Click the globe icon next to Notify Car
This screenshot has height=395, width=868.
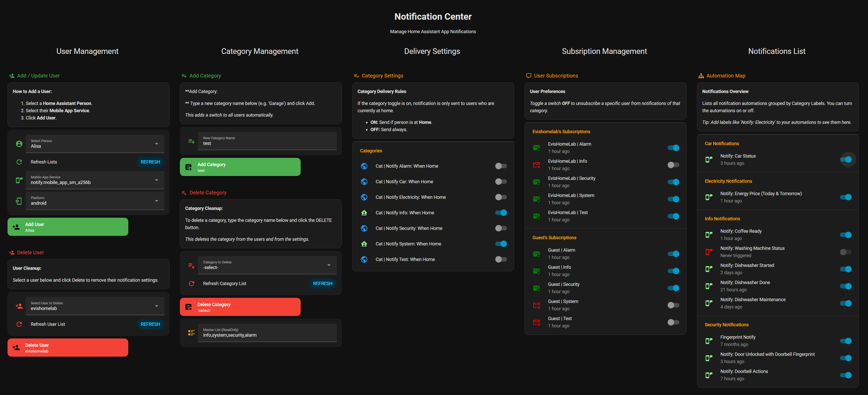tap(364, 182)
